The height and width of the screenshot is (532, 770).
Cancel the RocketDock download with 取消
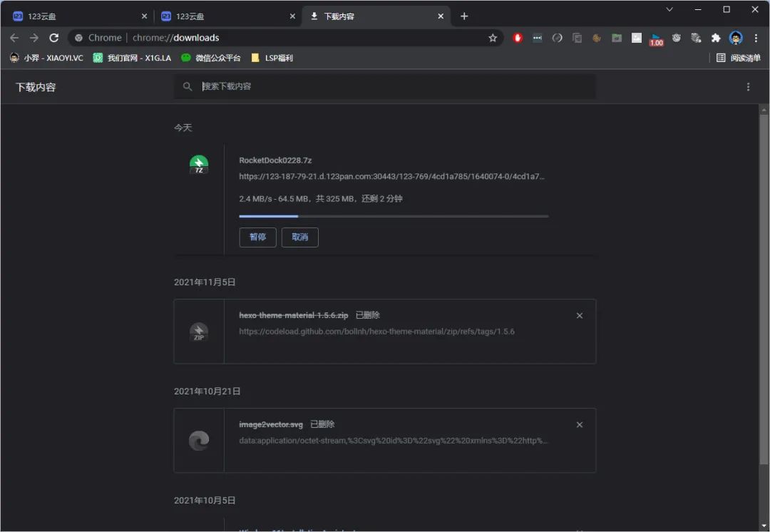point(299,237)
